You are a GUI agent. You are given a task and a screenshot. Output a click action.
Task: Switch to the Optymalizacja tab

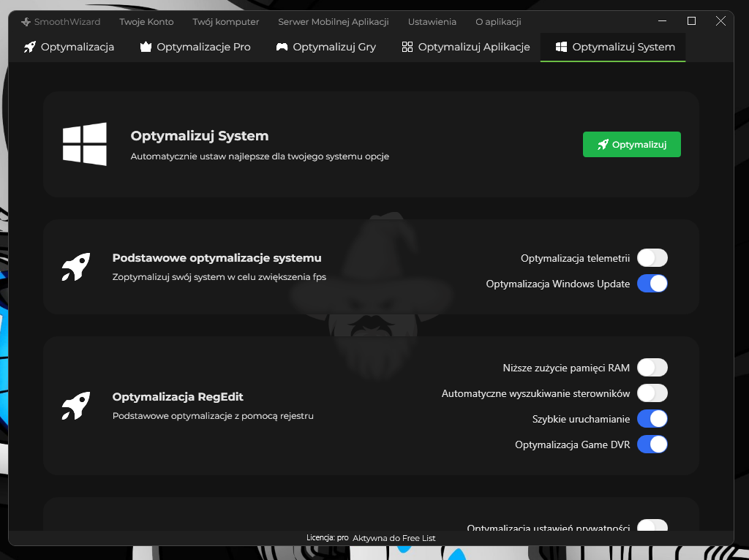[x=69, y=47]
